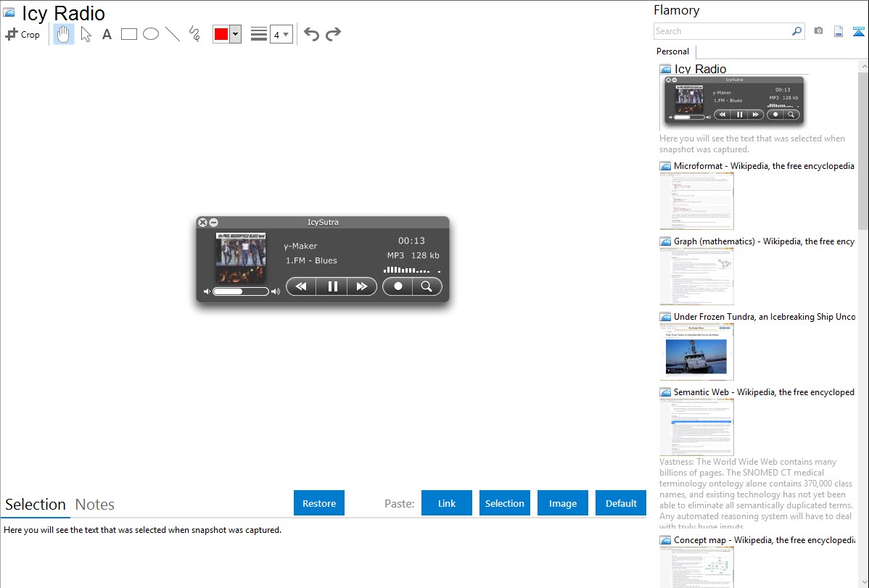869x588 pixels.
Task: Open the color picker dropdown arrow
Action: tap(236, 34)
